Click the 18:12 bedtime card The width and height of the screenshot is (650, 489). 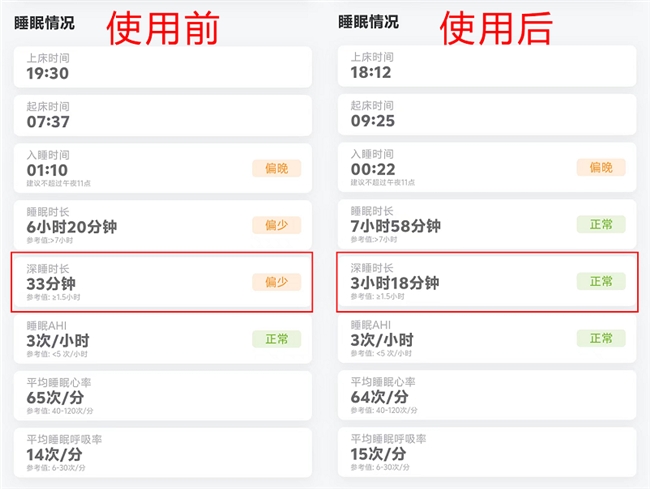coord(487,67)
